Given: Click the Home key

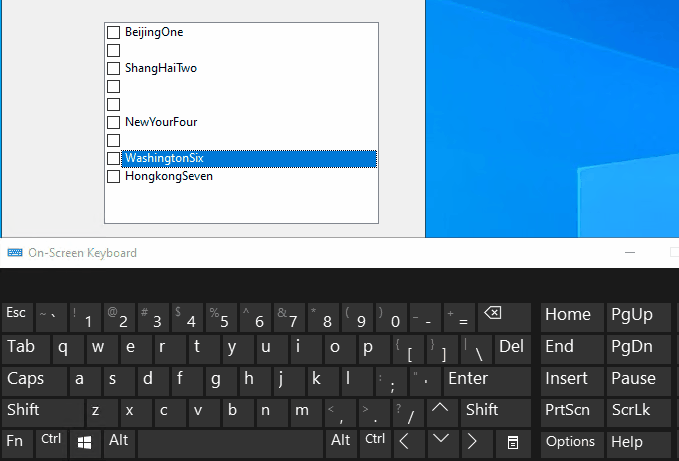Looking at the screenshot, I should [x=572, y=317].
